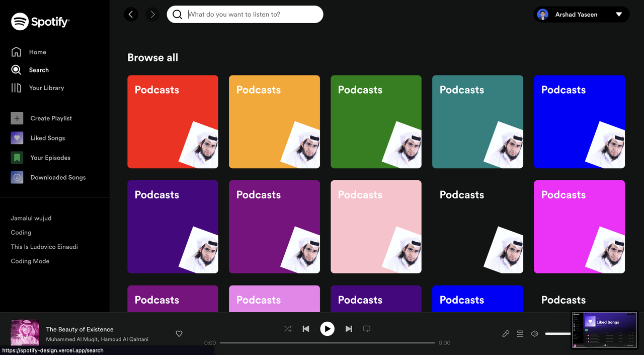Like the current song with heart icon
Screen dimensions: 644x355
tap(179, 333)
